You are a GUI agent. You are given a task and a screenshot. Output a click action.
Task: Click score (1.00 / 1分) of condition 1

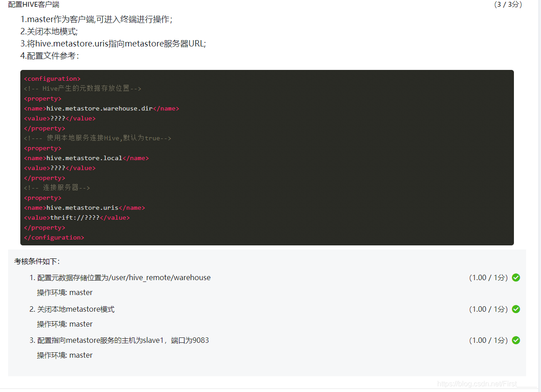coord(488,277)
